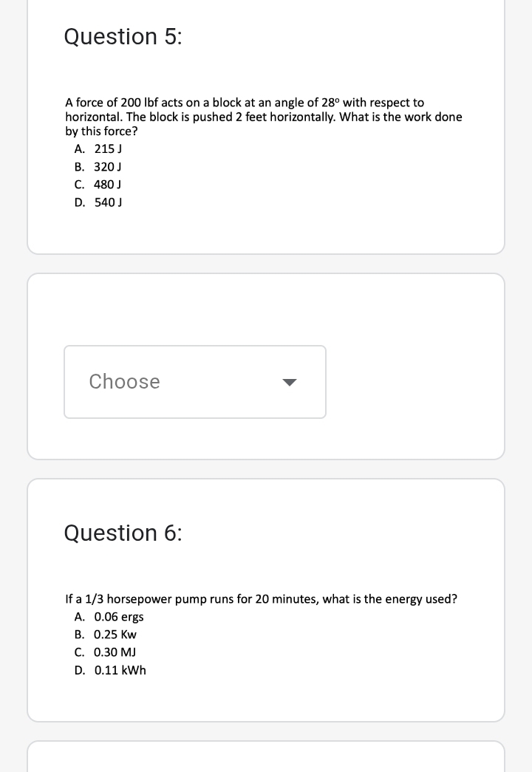Click option C. 0.30 MJ
The height and width of the screenshot is (772, 532).
[105, 652]
